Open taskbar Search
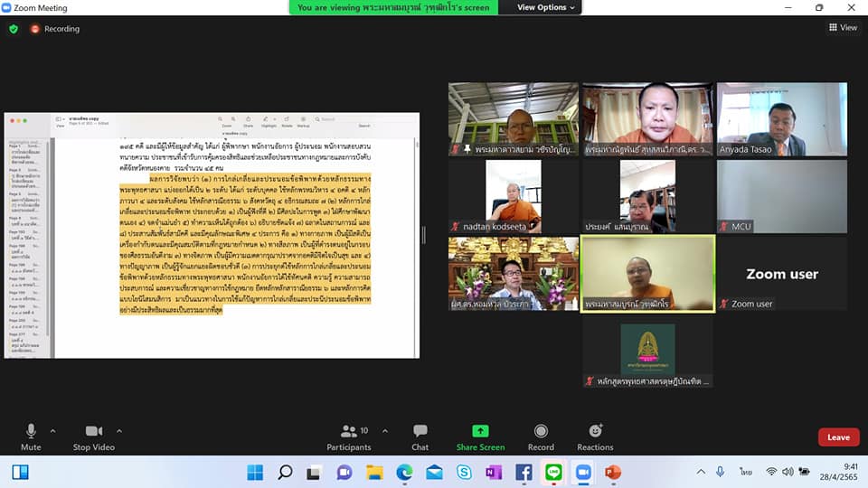 coord(285,473)
